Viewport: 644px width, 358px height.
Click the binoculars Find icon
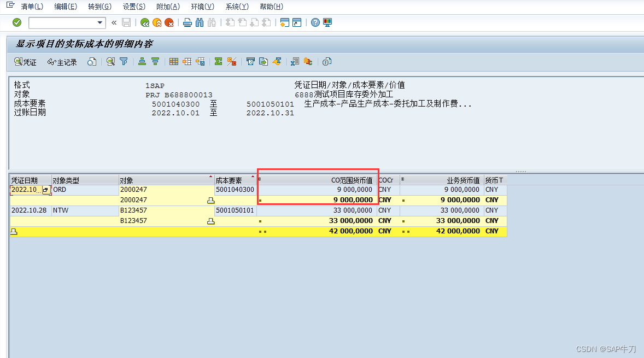(x=200, y=22)
